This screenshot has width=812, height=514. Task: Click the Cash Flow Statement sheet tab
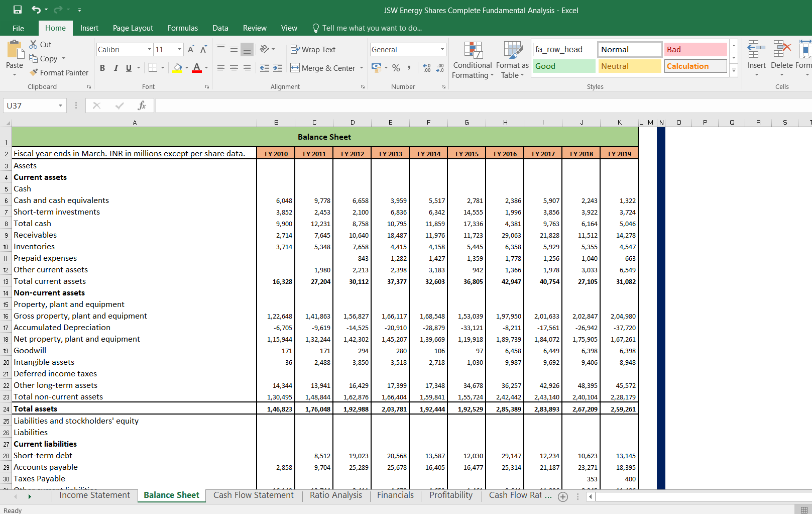253,495
